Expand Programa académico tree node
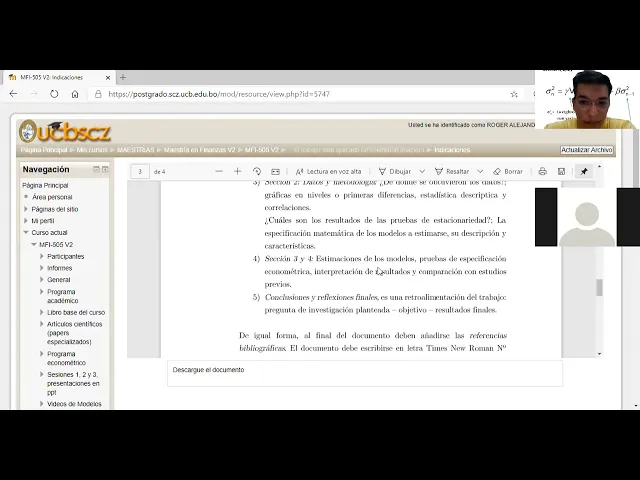This screenshot has height=480, width=640. click(x=42, y=292)
